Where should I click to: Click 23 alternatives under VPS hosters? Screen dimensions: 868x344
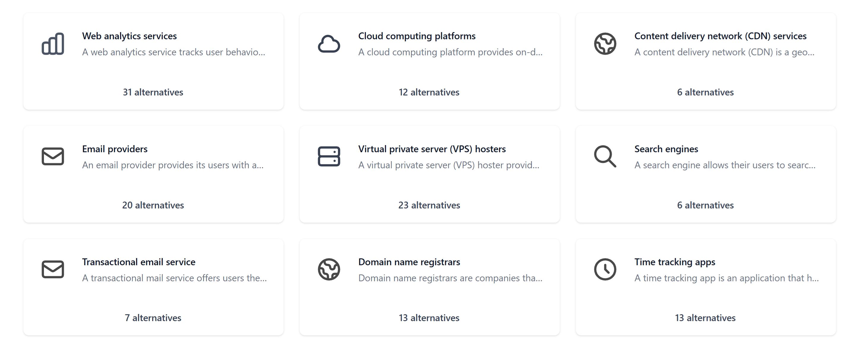pos(429,205)
